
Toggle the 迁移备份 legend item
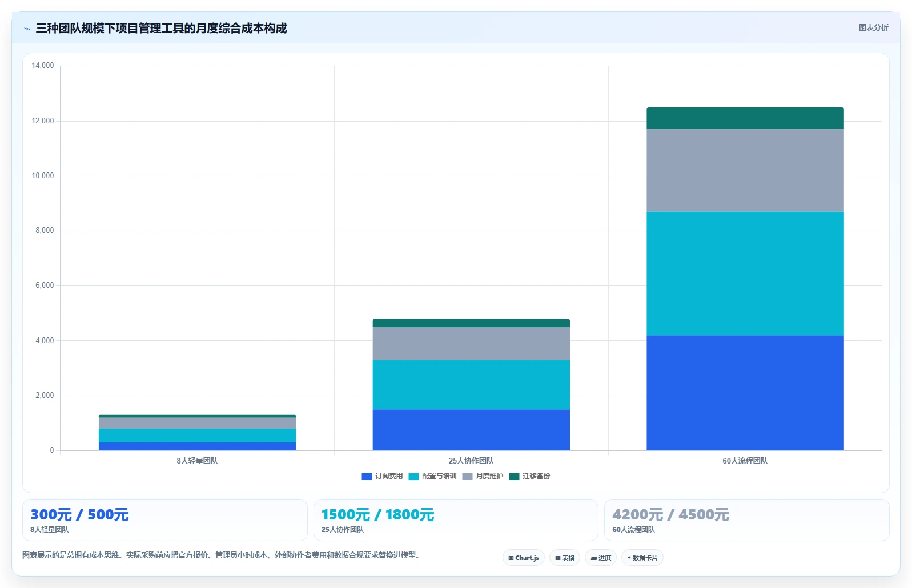point(529,476)
